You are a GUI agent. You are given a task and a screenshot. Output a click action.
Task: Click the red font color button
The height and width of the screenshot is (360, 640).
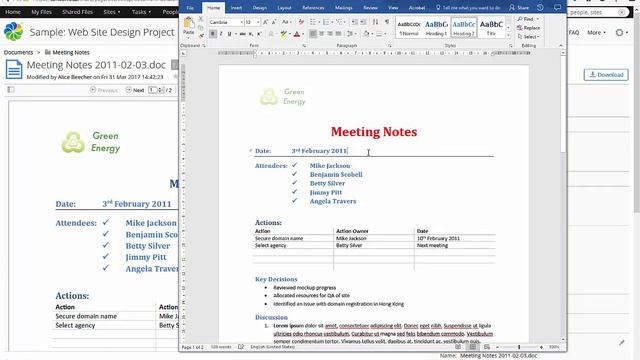pyautogui.click(x=297, y=34)
